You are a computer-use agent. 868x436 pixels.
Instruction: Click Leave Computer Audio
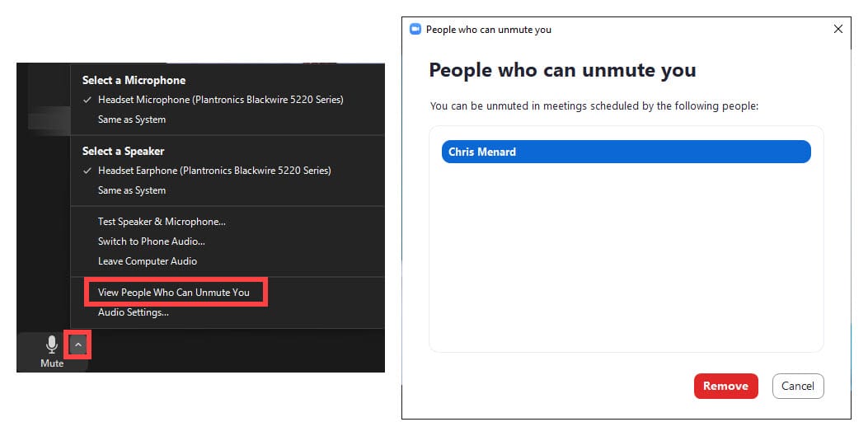pos(148,261)
